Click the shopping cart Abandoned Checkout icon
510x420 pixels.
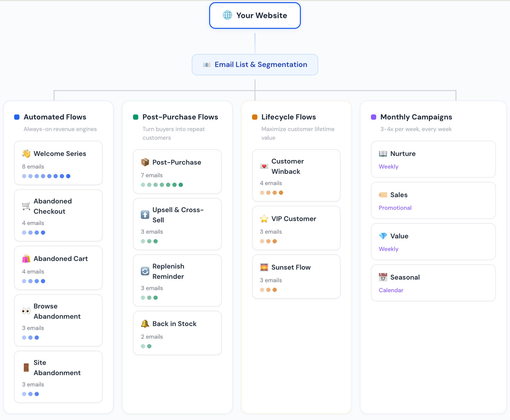pos(26,206)
